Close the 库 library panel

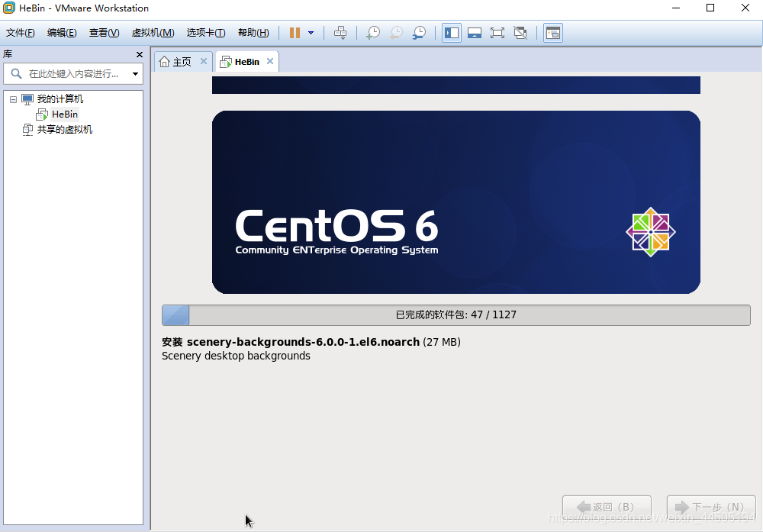pos(140,54)
